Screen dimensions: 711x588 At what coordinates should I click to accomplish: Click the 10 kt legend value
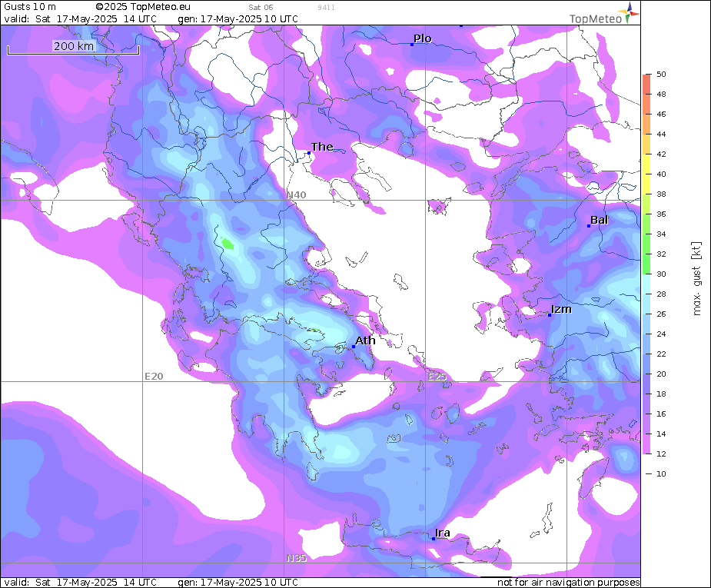(x=661, y=473)
